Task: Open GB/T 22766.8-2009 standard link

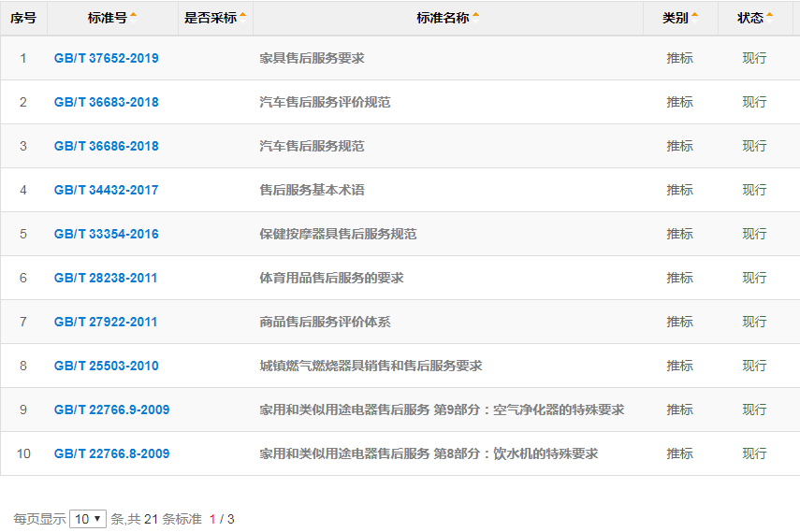Action: pyautogui.click(x=111, y=453)
